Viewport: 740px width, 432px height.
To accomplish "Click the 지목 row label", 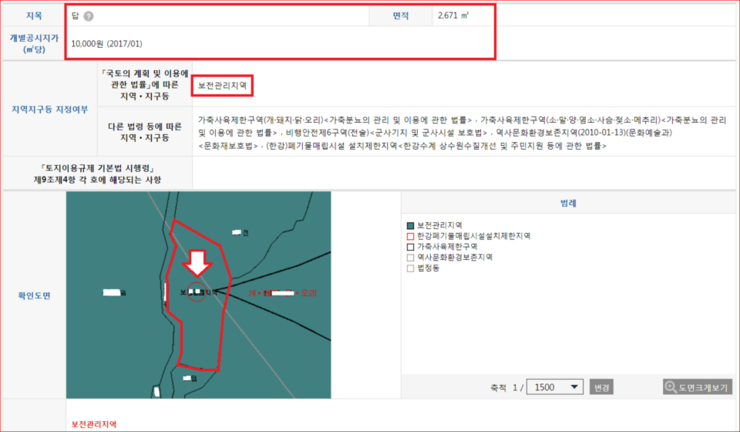I will [x=34, y=16].
